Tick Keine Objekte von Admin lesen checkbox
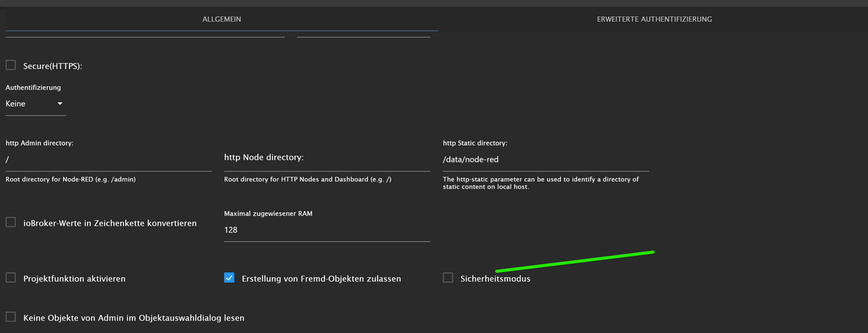 [x=11, y=316]
